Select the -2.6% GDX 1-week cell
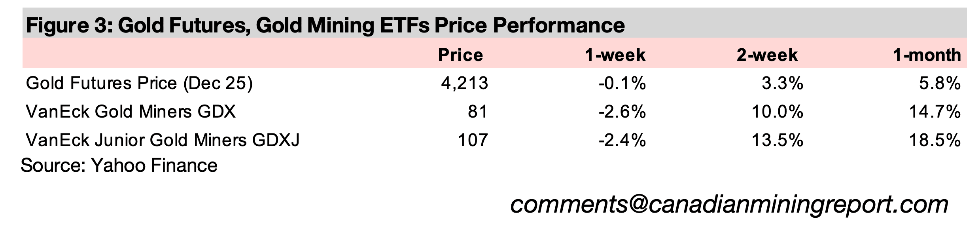 click(x=622, y=112)
